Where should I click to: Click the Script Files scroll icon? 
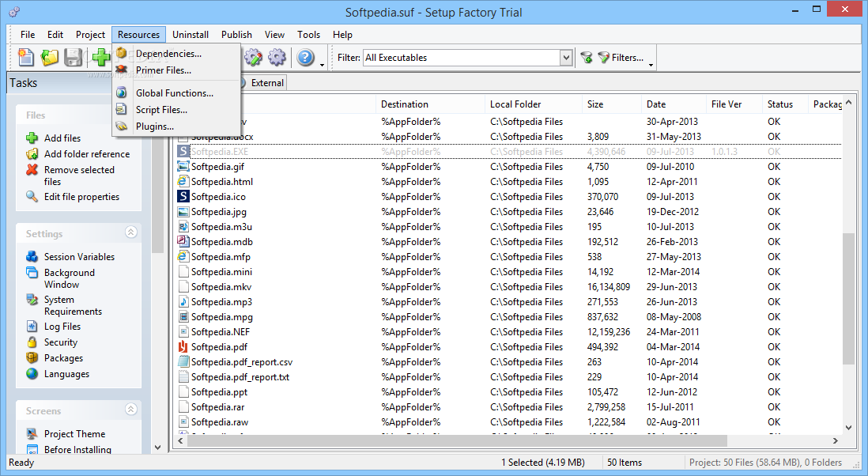click(x=122, y=109)
